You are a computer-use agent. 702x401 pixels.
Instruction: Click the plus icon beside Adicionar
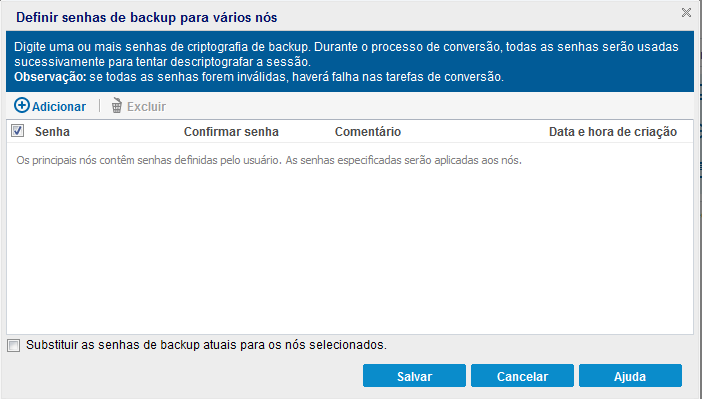coord(21,105)
